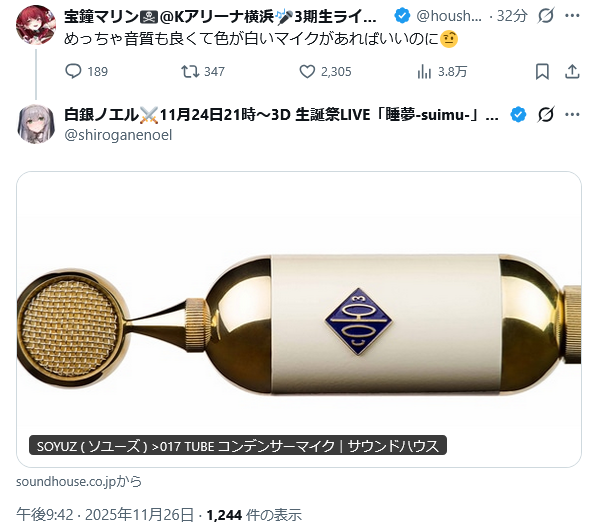The image size is (598, 531).
Task: Open the @housh... handle link
Action: pos(449,16)
